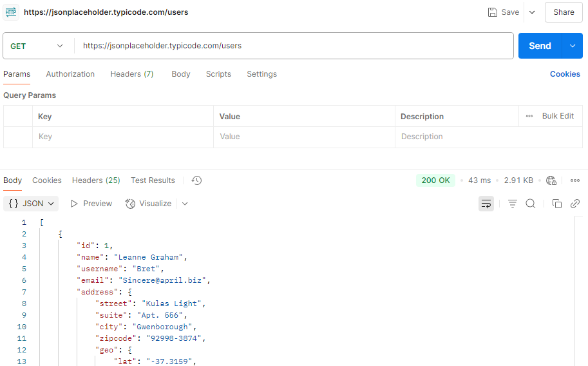588x366 pixels.
Task: Switch to the Scripts tab
Action: [x=218, y=74]
